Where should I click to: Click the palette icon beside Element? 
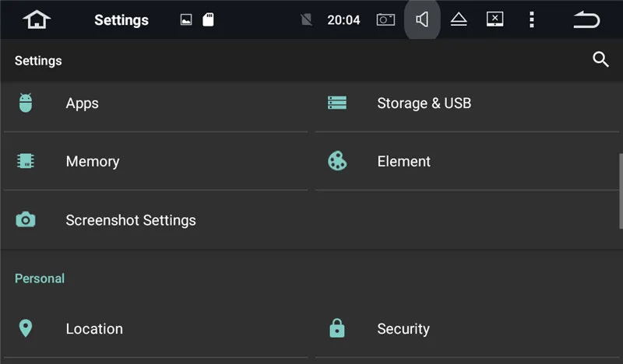(x=337, y=161)
